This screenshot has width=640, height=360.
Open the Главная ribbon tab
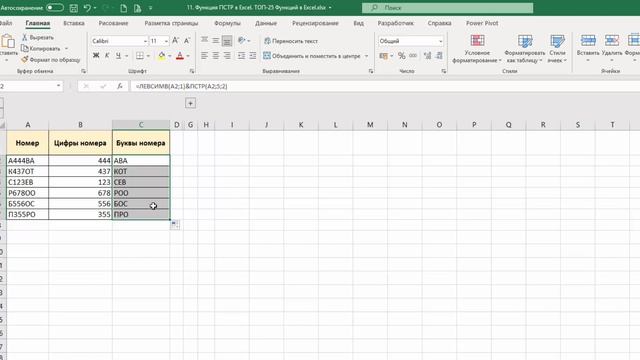38,23
